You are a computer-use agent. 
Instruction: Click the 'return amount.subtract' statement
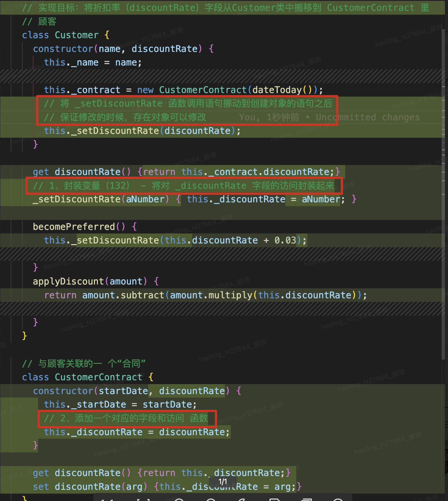(x=206, y=295)
